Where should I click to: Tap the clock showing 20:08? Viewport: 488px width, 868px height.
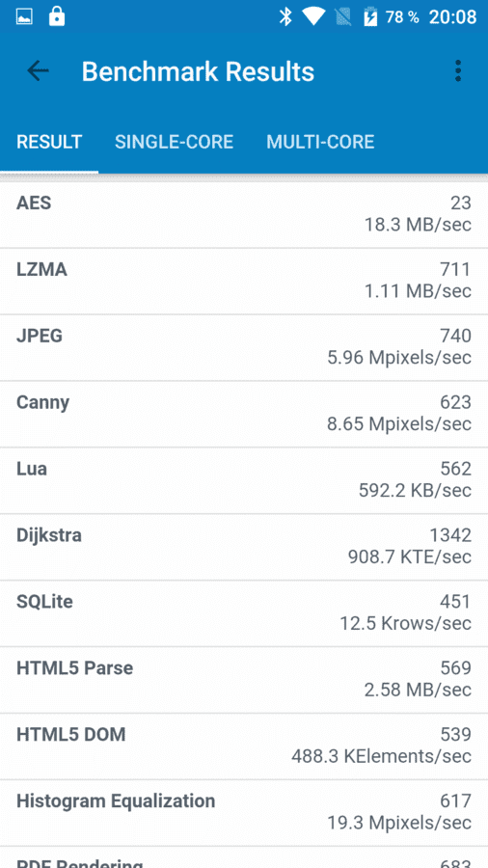(452, 17)
